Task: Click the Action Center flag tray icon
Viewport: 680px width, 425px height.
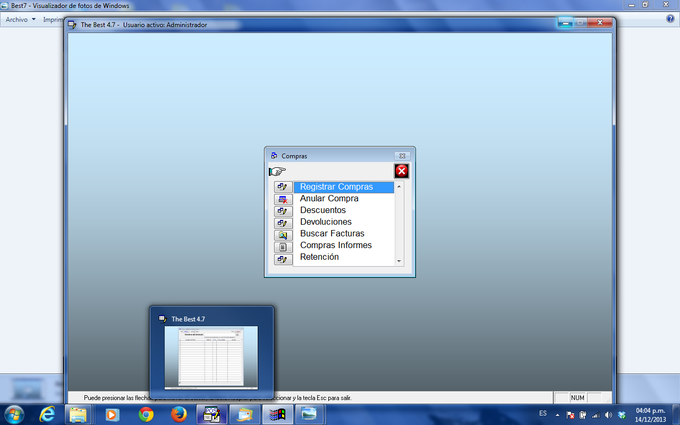Action: tap(570, 415)
